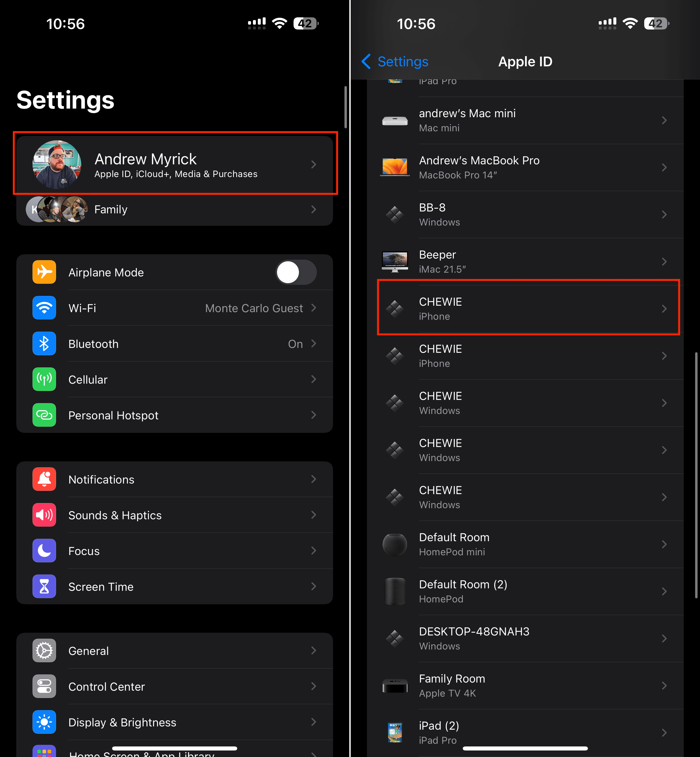Viewport: 700px width, 757px height.
Task: Tap the chevron on the Family row
Action: (x=314, y=209)
